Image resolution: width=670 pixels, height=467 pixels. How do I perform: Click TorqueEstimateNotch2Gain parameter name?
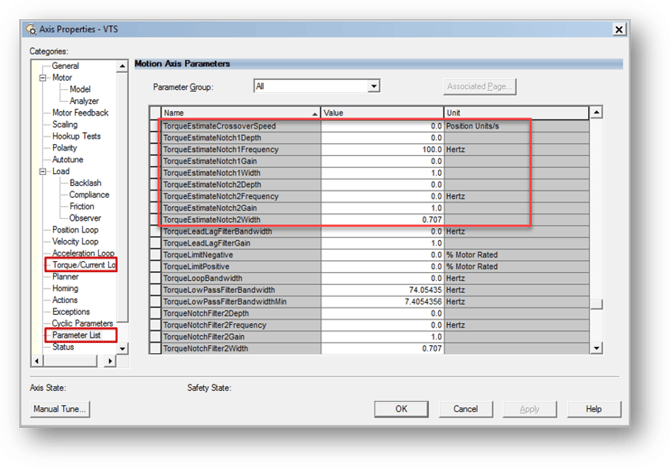[210, 208]
